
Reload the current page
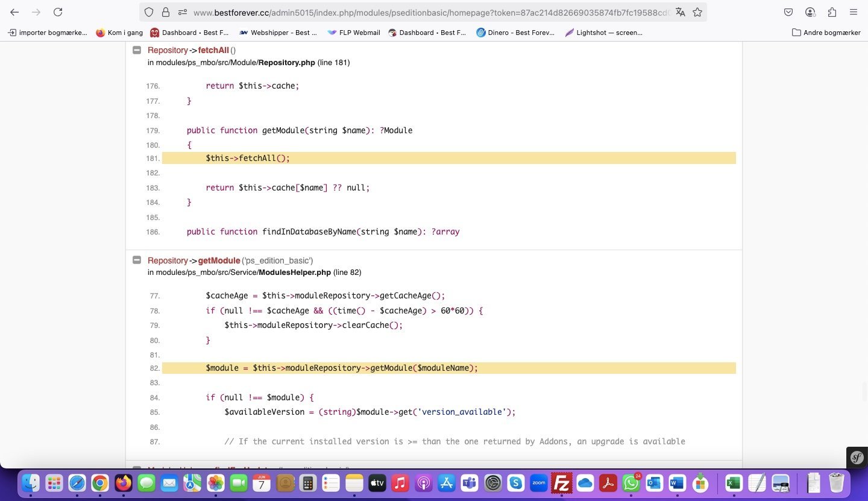[x=58, y=12]
